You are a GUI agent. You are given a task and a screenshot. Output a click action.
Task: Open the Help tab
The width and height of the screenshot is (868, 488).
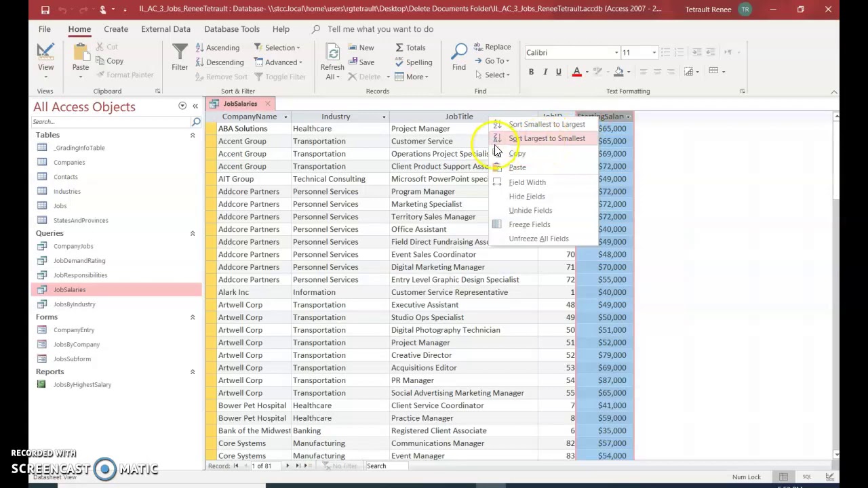pyautogui.click(x=281, y=29)
